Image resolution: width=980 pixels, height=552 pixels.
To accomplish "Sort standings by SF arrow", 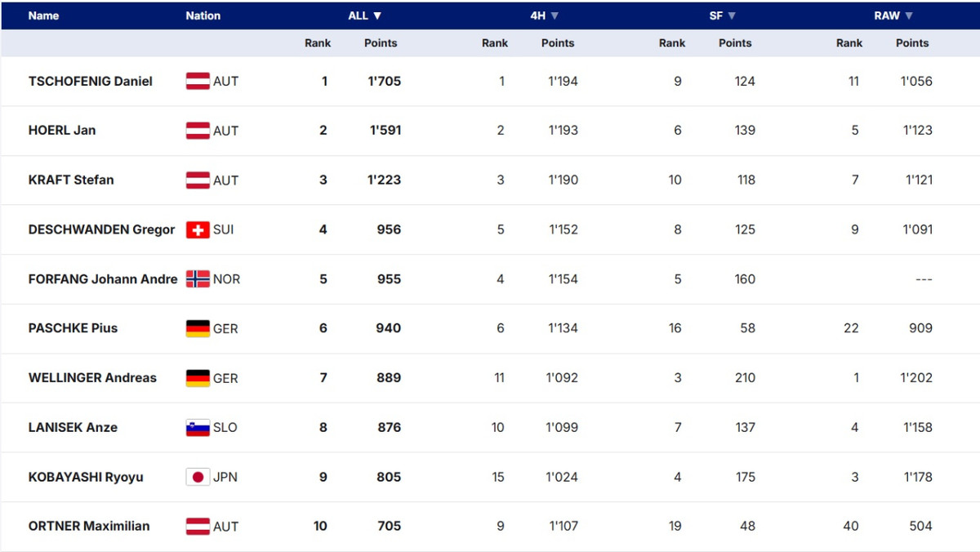I will pos(732,16).
